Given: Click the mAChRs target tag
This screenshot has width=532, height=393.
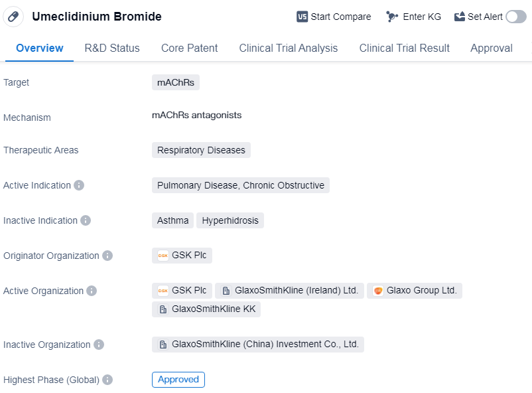Looking at the screenshot, I should pos(175,82).
